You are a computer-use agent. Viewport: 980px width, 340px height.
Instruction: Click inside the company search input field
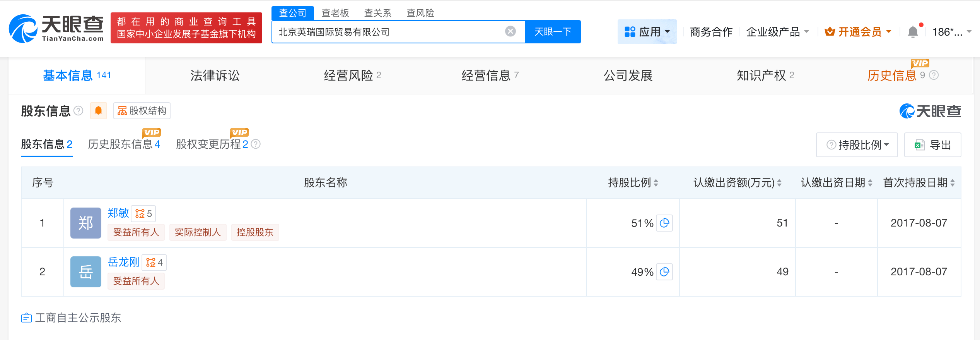click(x=387, y=31)
